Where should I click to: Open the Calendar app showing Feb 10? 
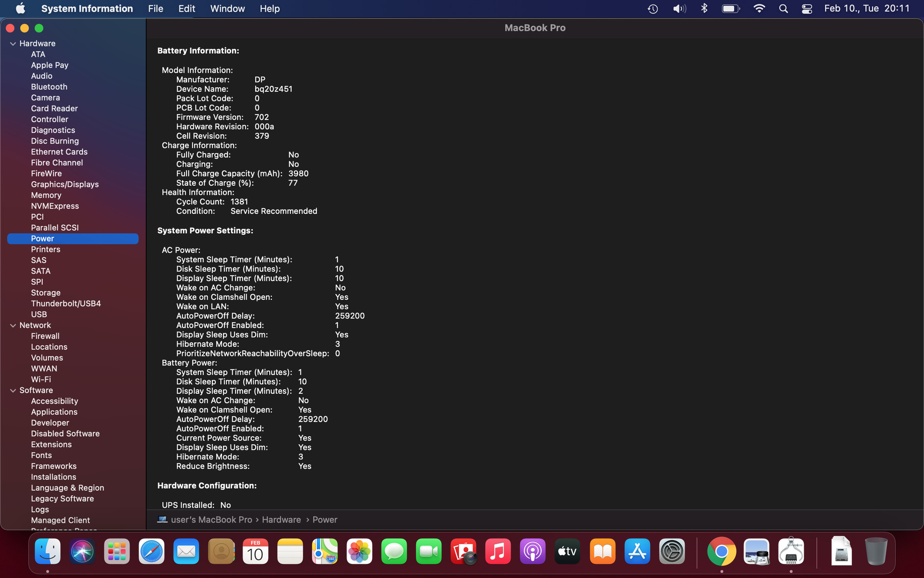point(255,551)
